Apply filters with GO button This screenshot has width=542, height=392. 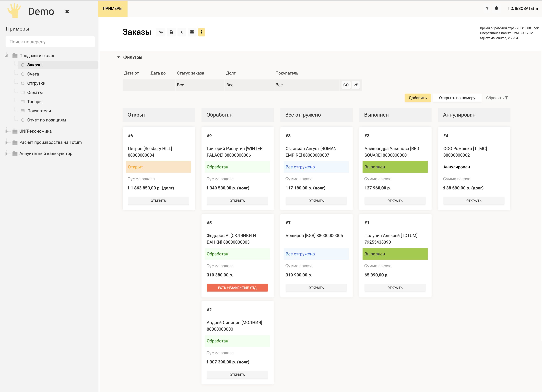346,85
